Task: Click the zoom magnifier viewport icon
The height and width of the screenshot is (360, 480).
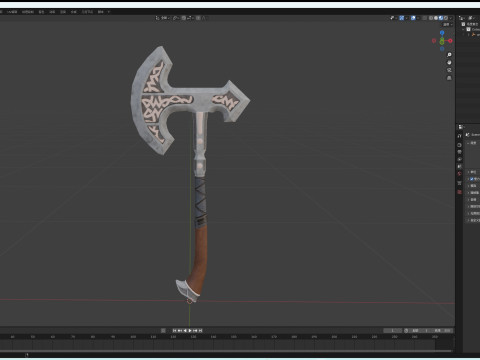Action: point(449,55)
